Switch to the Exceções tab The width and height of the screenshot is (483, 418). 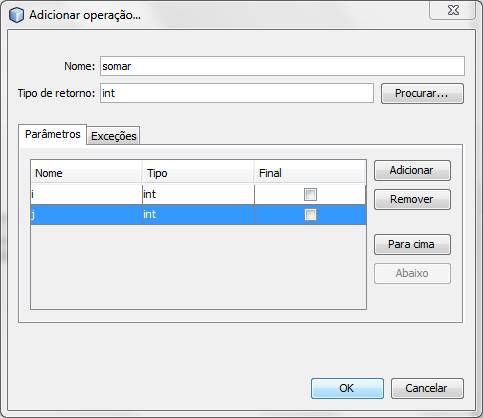click(x=113, y=136)
